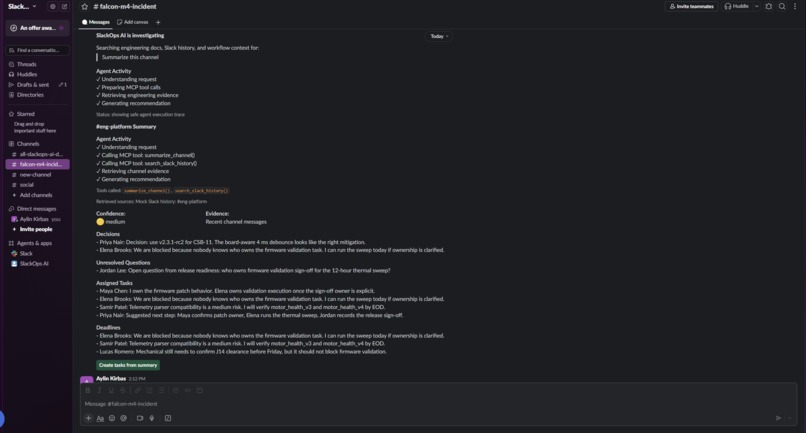This screenshot has width=806, height=433.
Task: Insert a bulleted list in composer
Action: point(161,390)
